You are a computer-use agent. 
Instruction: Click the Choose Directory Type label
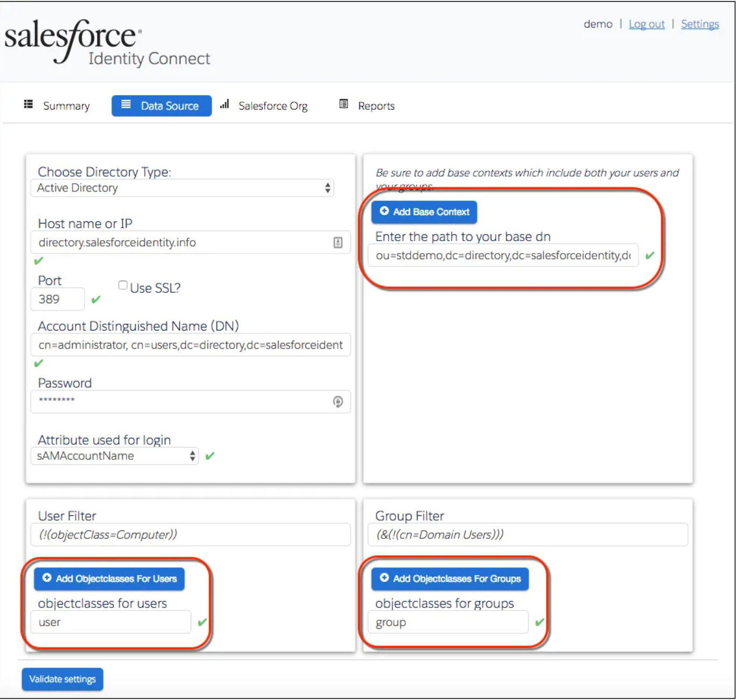coord(105,172)
